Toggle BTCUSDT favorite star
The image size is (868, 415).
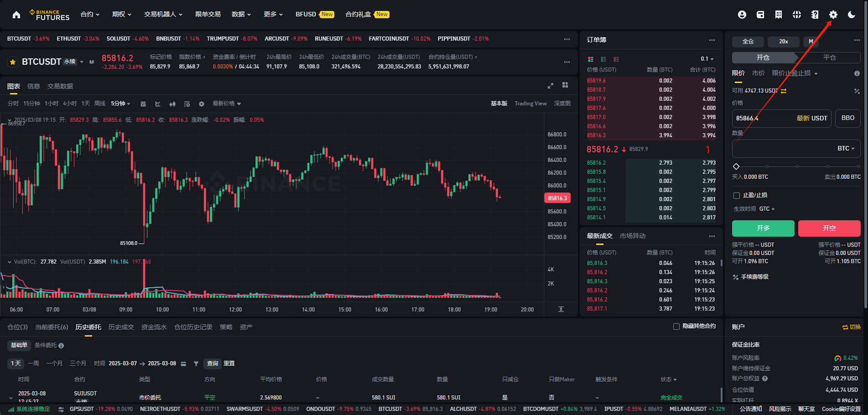[13, 62]
